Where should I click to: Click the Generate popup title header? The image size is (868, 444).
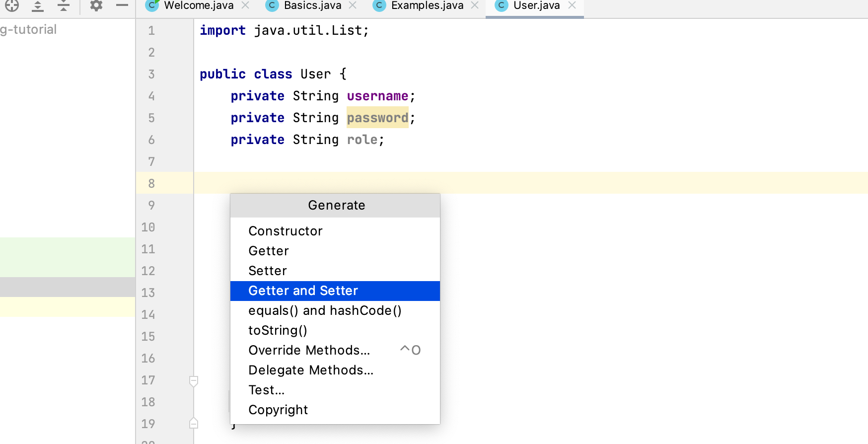click(335, 205)
